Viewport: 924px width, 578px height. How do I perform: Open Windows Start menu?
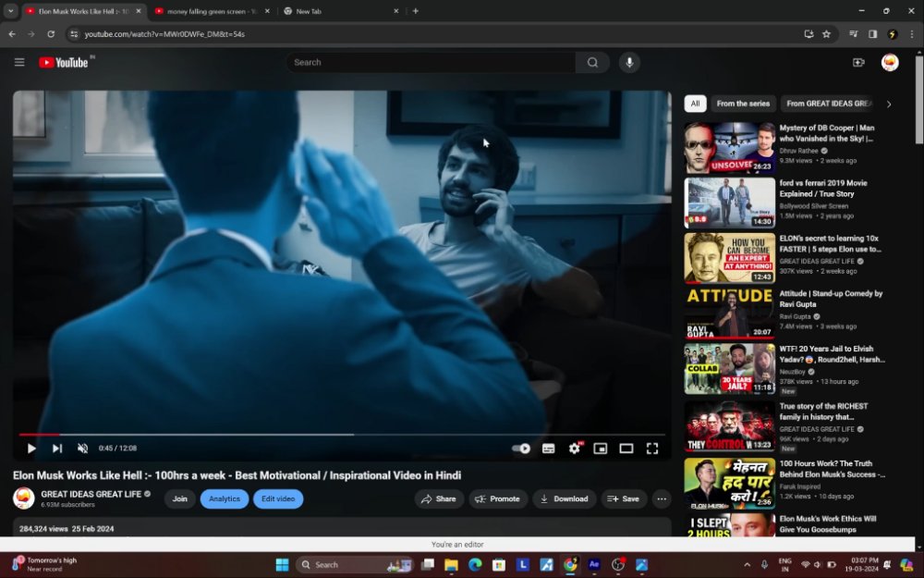(x=282, y=565)
